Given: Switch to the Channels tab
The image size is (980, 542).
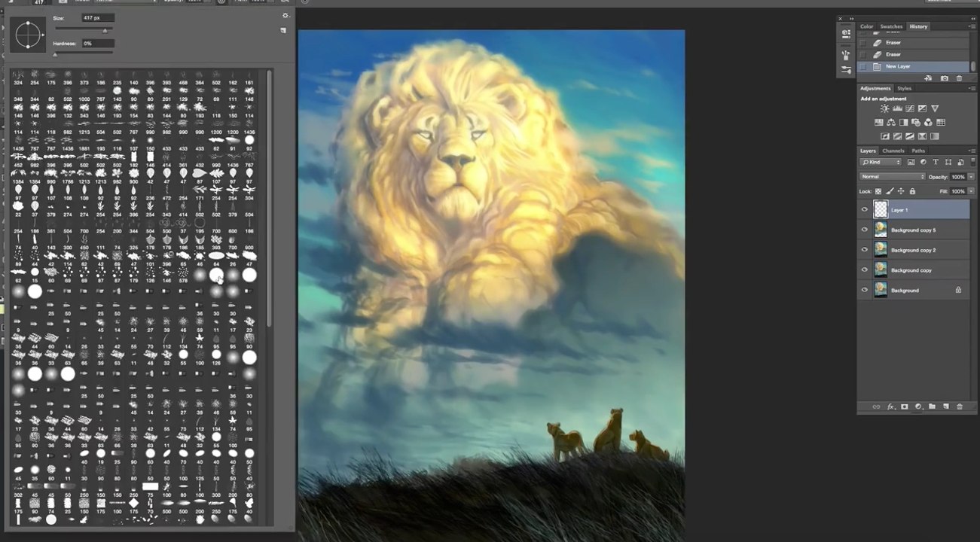Looking at the screenshot, I should pos(893,151).
